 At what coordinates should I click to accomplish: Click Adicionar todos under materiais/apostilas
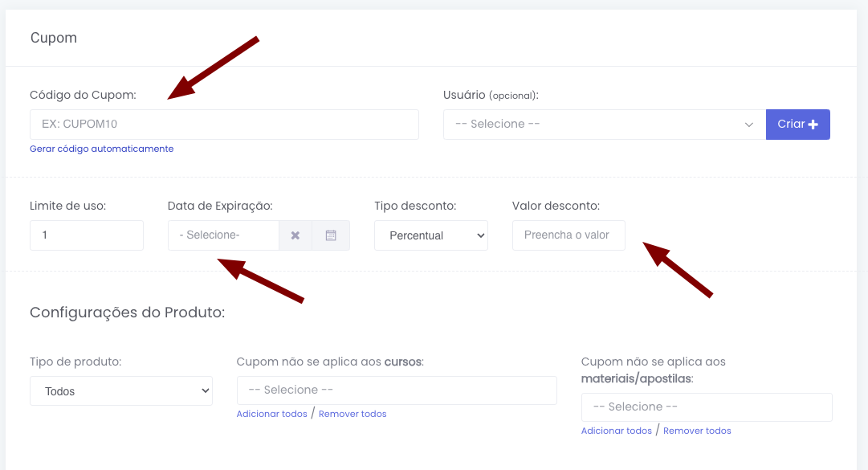tap(616, 431)
